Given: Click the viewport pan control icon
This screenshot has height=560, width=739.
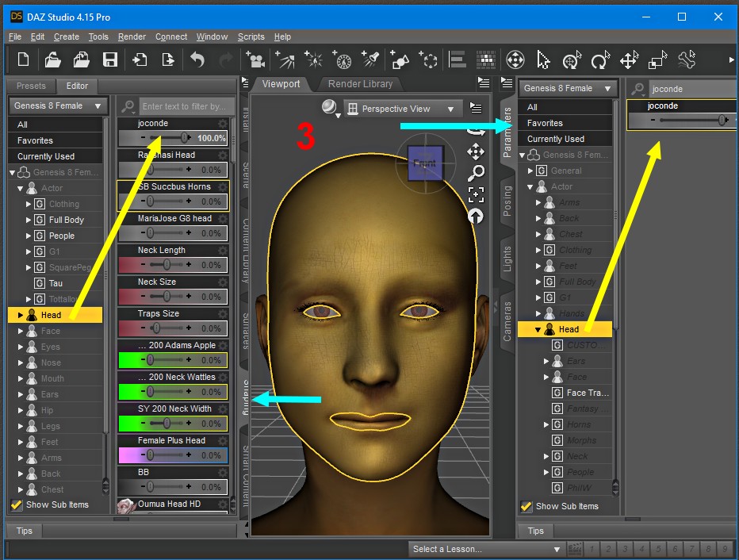Looking at the screenshot, I should click(x=476, y=152).
